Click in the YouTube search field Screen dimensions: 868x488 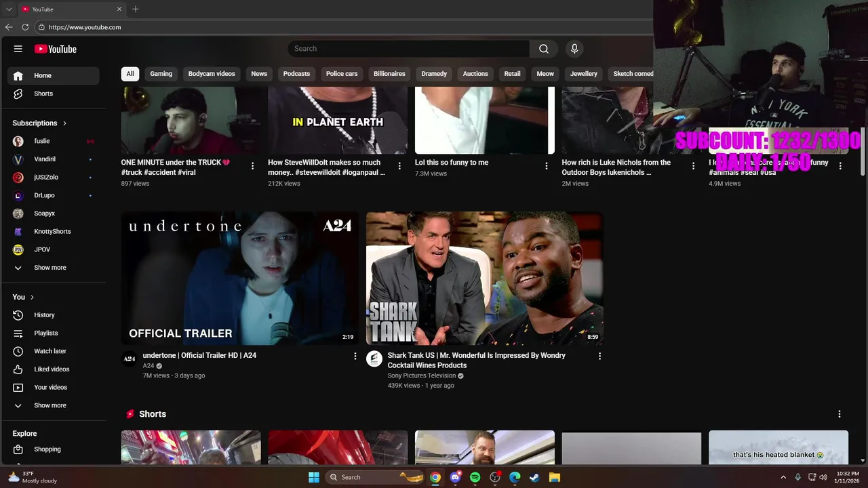[409, 49]
